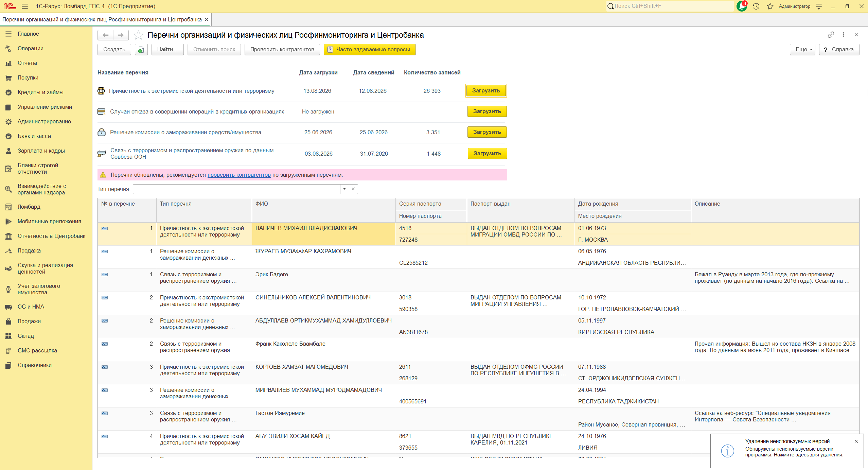Open the history clock icon
This screenshot has height=470, width=868.
[x=756, y=6]
